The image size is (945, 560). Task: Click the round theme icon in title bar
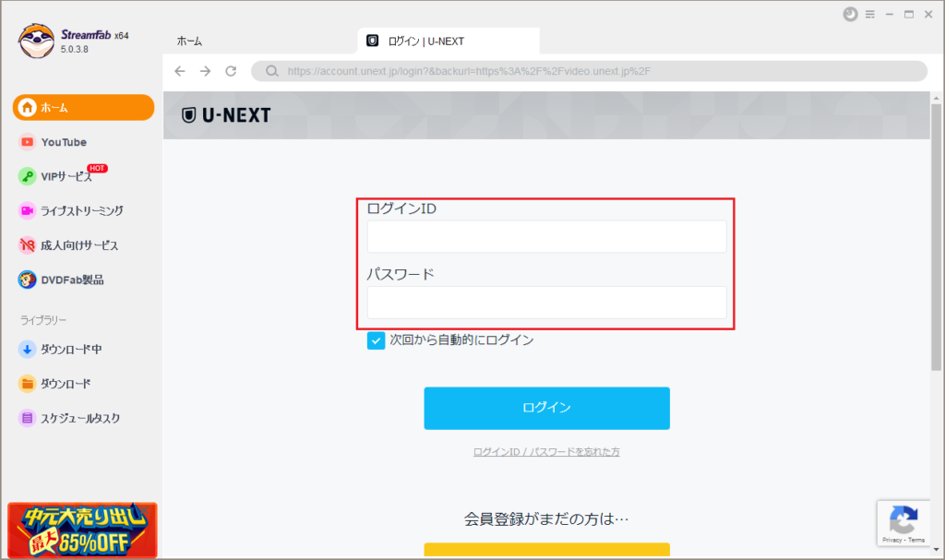click(850, 15)
